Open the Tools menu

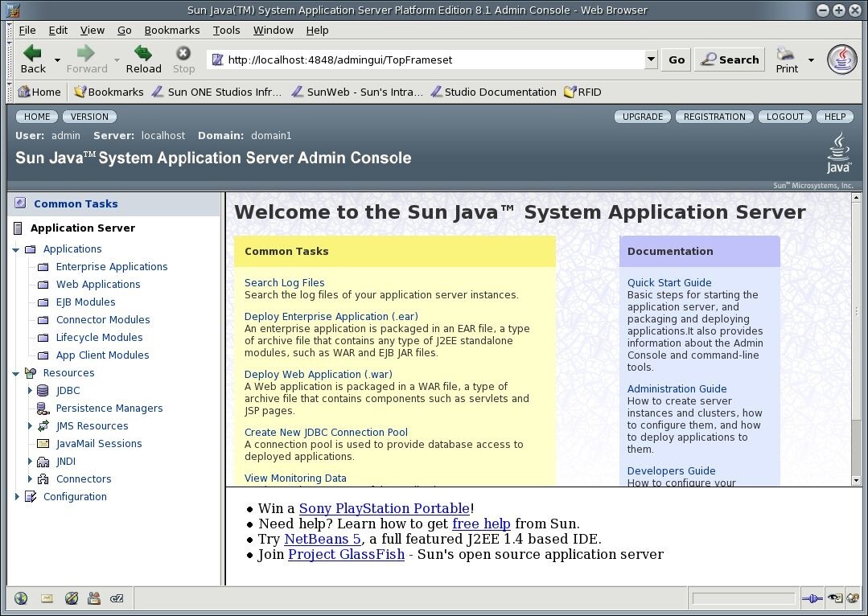(226, 30)
